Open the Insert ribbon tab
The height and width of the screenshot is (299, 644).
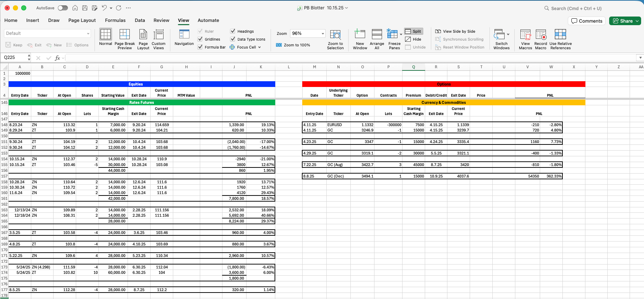(x=33, y=20)
